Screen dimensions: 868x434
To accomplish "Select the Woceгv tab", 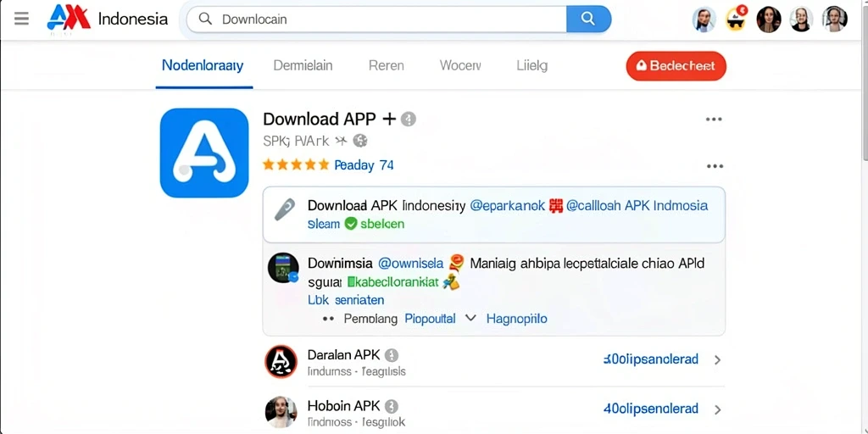I will [460, 65].
